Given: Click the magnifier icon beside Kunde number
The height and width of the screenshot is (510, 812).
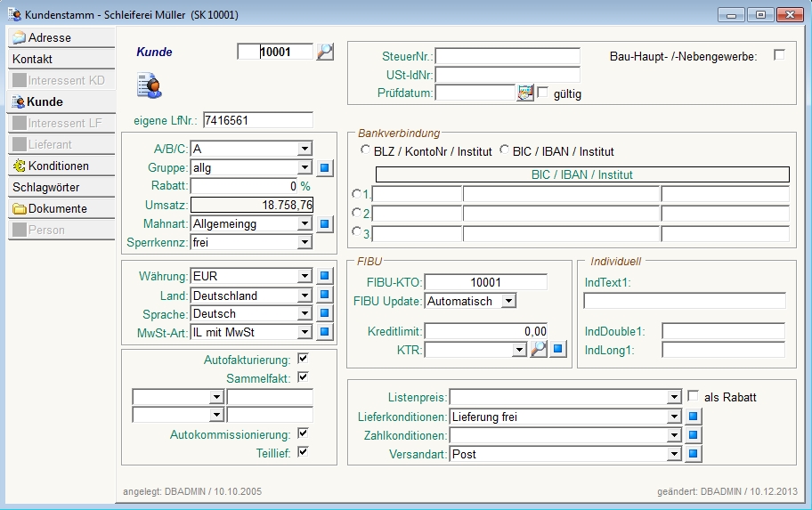Looking at the screenshot, I should 325,53.
